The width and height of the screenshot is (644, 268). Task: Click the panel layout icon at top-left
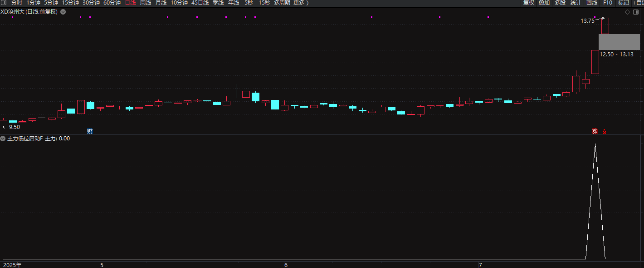[x=4, y=3]
